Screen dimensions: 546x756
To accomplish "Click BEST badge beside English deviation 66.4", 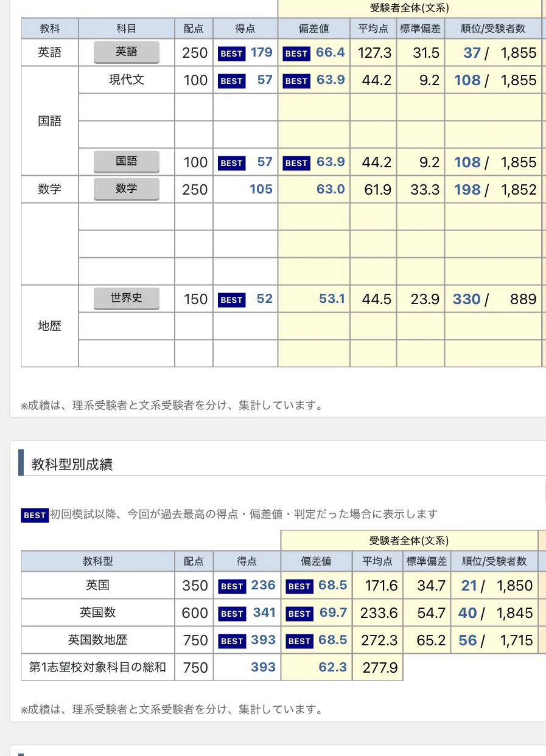I will coord(296,54).
